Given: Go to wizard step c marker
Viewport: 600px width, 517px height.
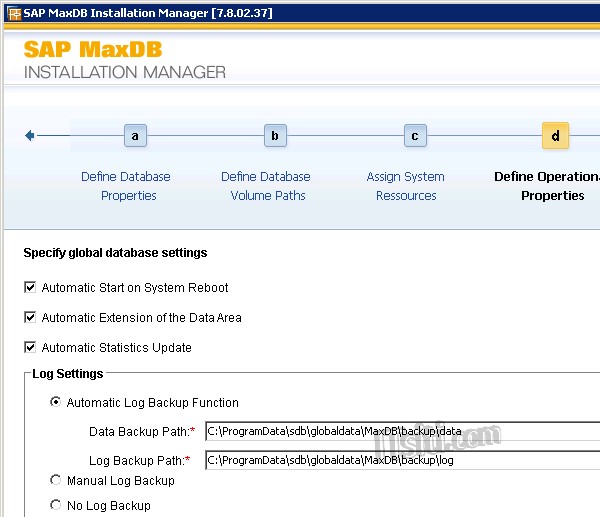Looking at the screenshot, I should 415,135.
